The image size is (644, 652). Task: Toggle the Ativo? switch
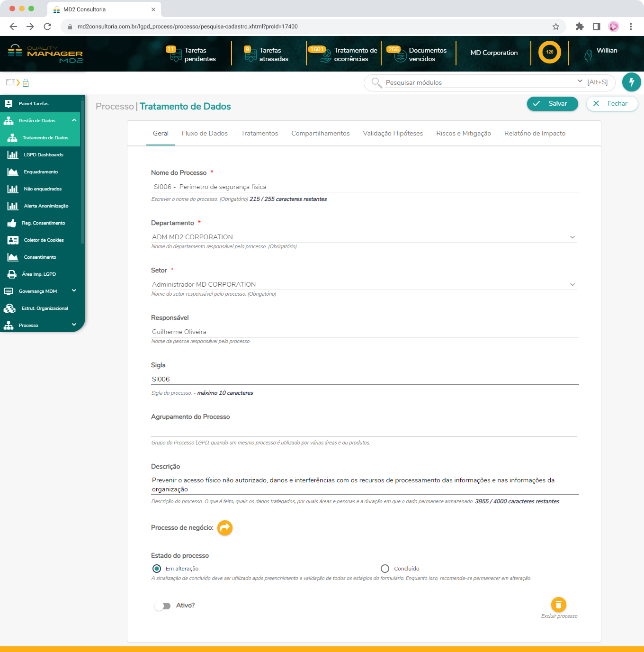point(162,606)
